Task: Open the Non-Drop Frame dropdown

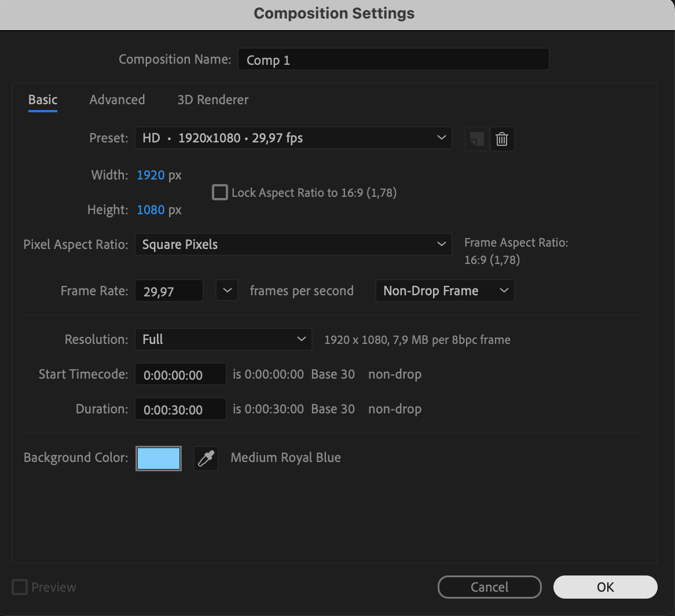Action: coord(445,291)
